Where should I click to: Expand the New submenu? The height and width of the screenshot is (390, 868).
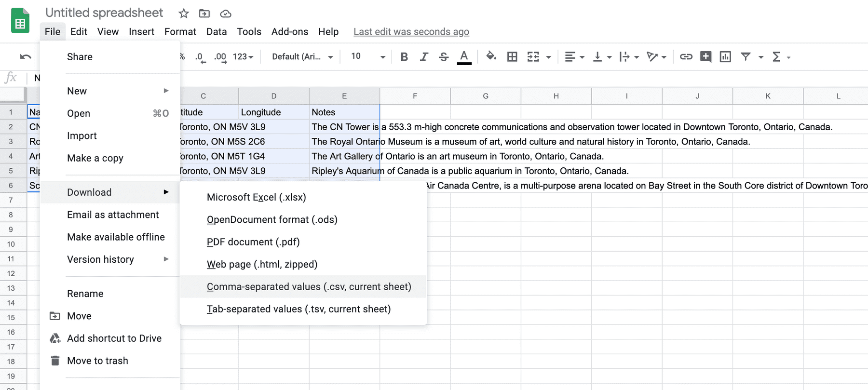(110, 91)
